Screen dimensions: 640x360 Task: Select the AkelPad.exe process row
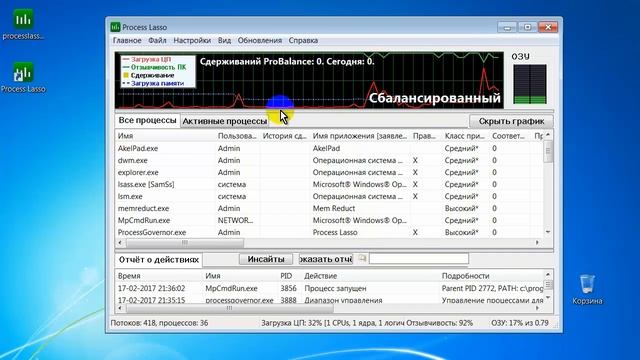point(329,148)
